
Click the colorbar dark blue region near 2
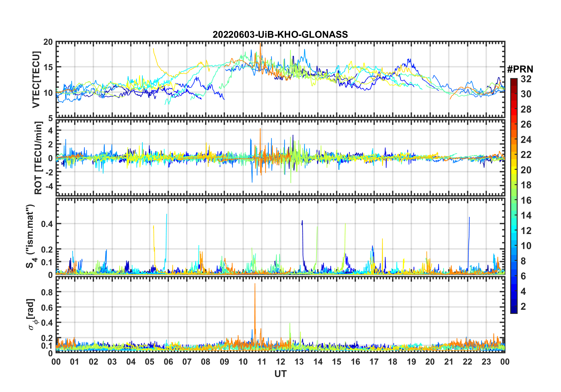(514, 307)
